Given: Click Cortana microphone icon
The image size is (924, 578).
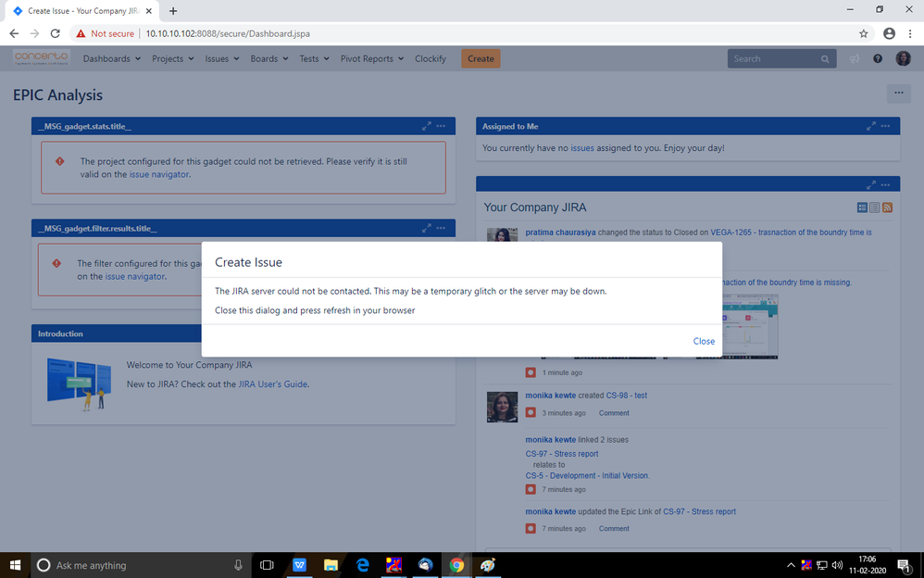Looking at the screenshot, I should [x=238, y=565].
